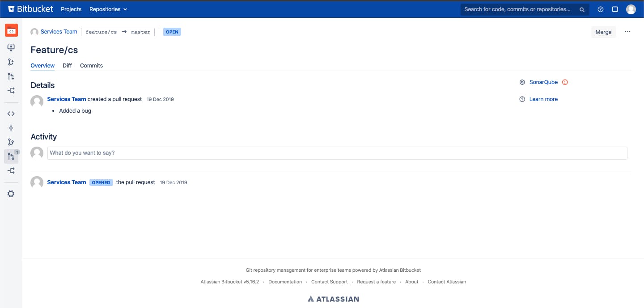The height and width of the screenshot is (308, 644).
Task: Click the orange repository avatar icon in sidebar
Action: (11, 30)
